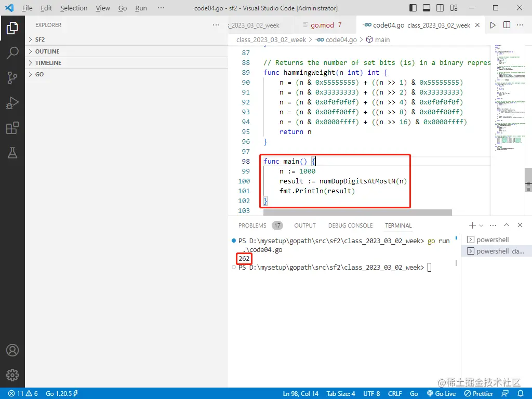Open the File menu
This screenshot has width=532, height=399.
27,8
